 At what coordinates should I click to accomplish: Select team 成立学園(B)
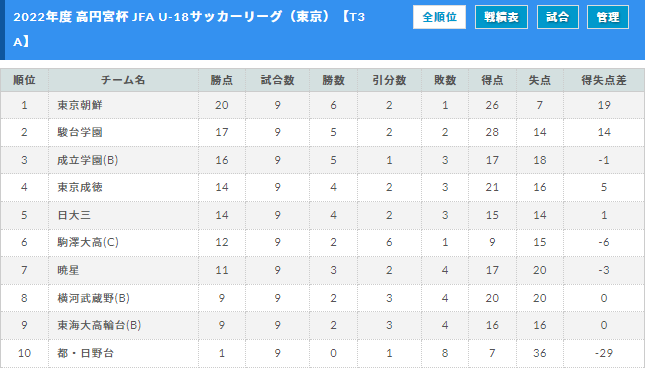88,160
